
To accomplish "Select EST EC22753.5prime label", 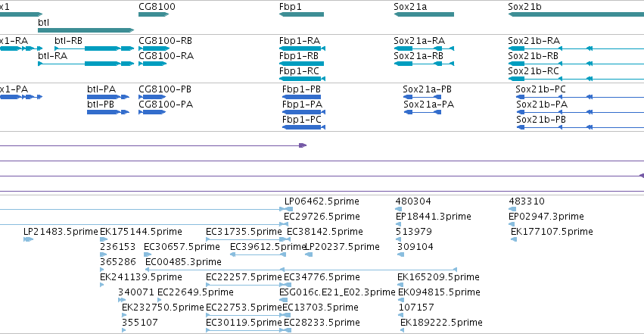I will pos(244,307).
